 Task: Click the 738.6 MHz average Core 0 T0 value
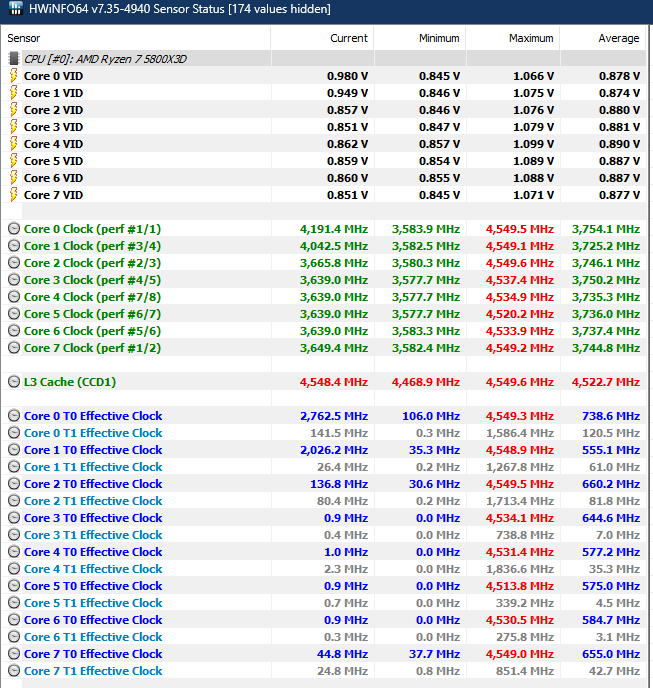[x=611, y=416]
